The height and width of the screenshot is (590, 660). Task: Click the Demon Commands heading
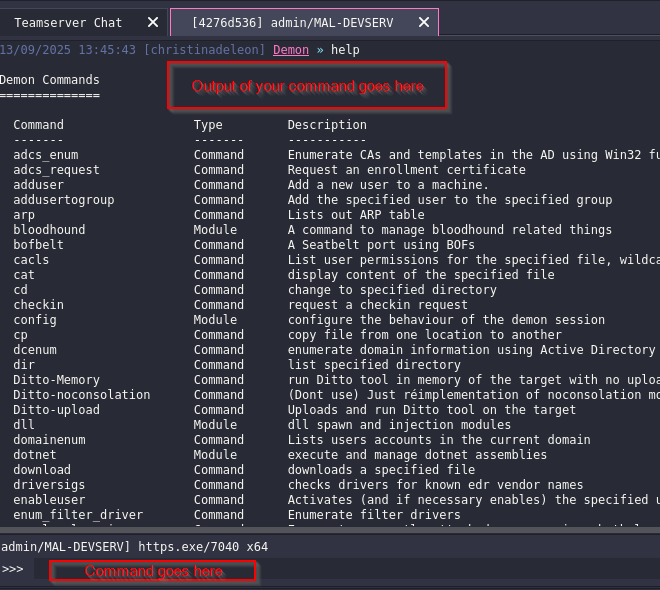coord(50,80)
